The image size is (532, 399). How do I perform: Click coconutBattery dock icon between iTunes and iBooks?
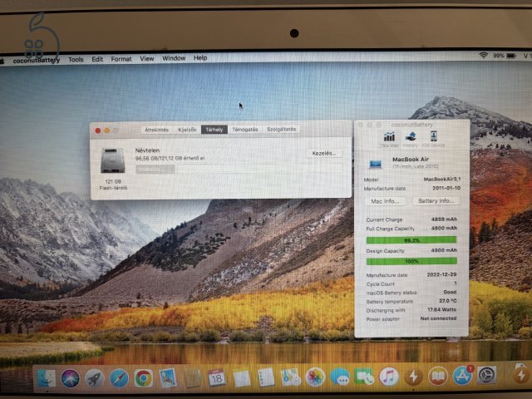point(413,376)
